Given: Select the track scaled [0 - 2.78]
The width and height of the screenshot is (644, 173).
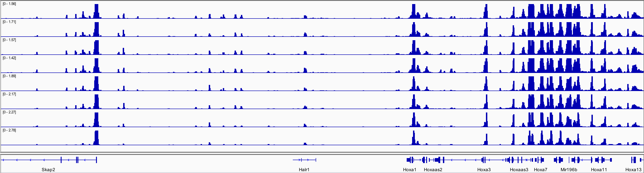Looking at the screenshot, I should pyautogui.click(x=322, y=137).
